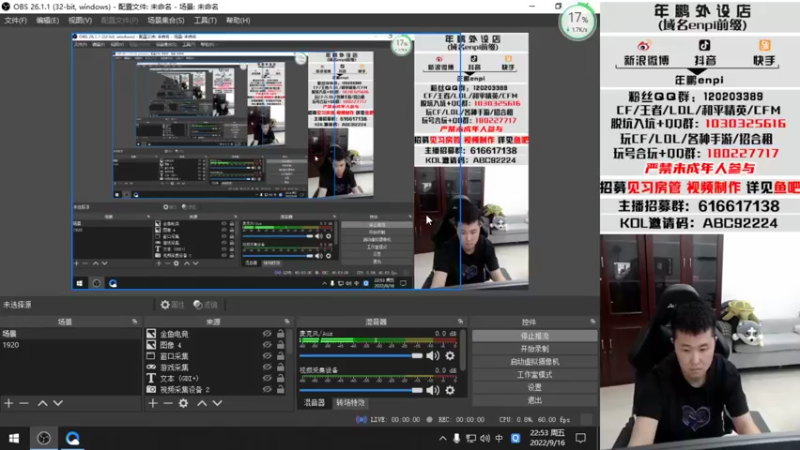Click OBS icon in the taskbar
This screenshot has height=450, width=800.
(x=44, y=438)
